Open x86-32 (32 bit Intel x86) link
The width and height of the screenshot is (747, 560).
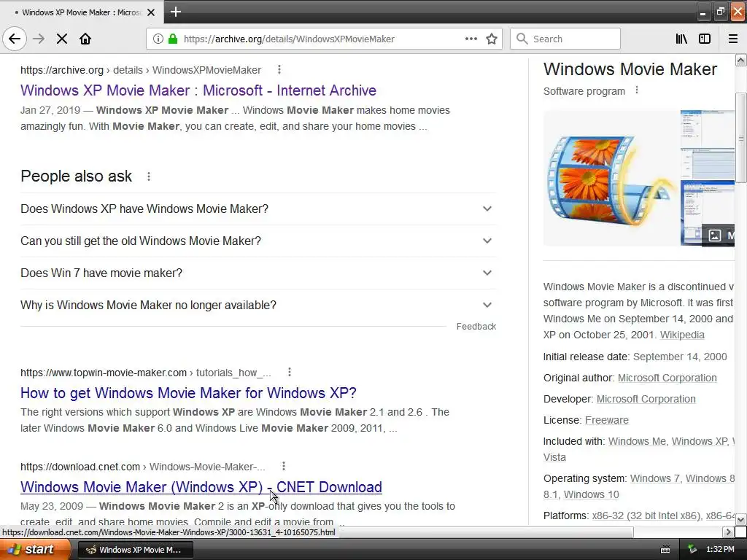click(x=646, y=516)
